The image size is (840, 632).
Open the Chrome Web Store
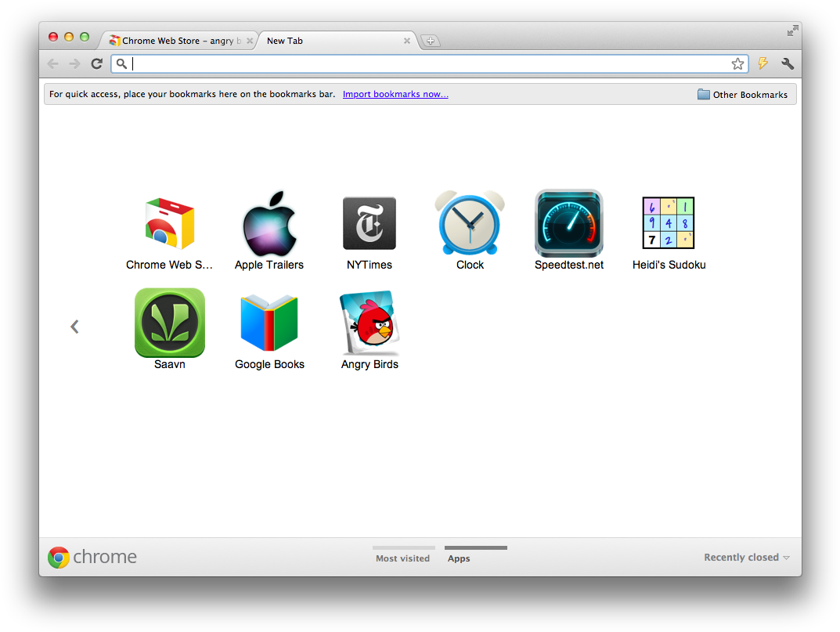tap(169, 223)
